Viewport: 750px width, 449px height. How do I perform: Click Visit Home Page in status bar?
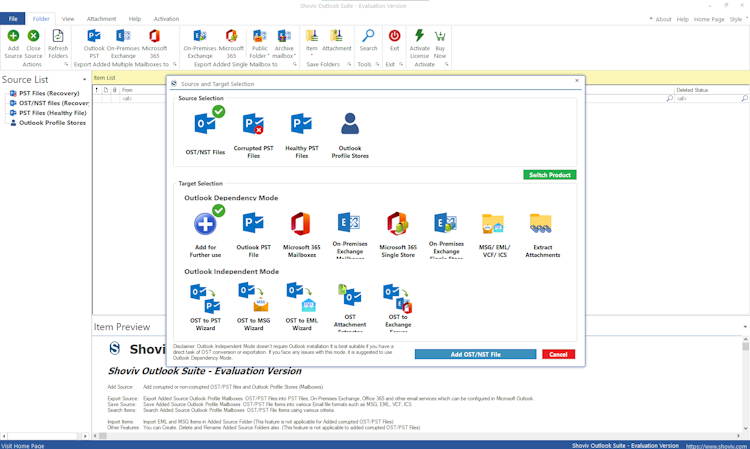[22, 446]
